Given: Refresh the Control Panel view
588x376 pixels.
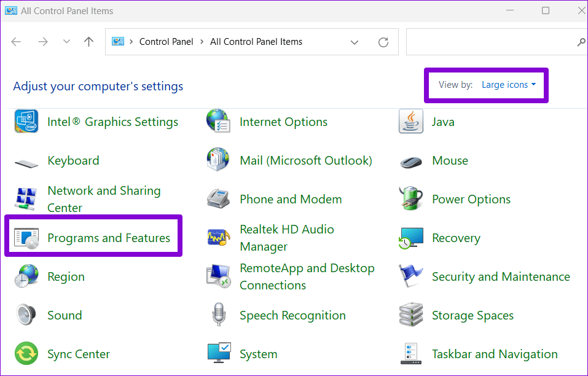Looking at the screenshot, I should click(x=383, y=42).
